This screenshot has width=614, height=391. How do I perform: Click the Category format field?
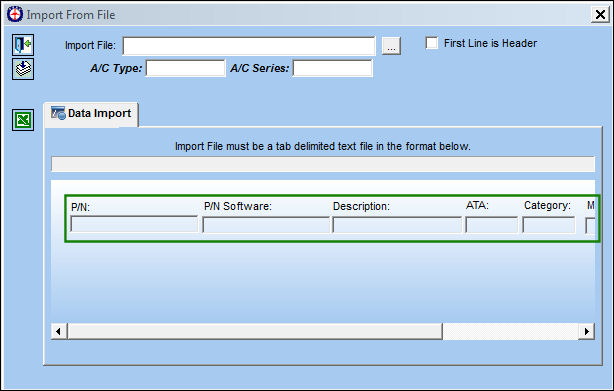[x=549, y=225]
